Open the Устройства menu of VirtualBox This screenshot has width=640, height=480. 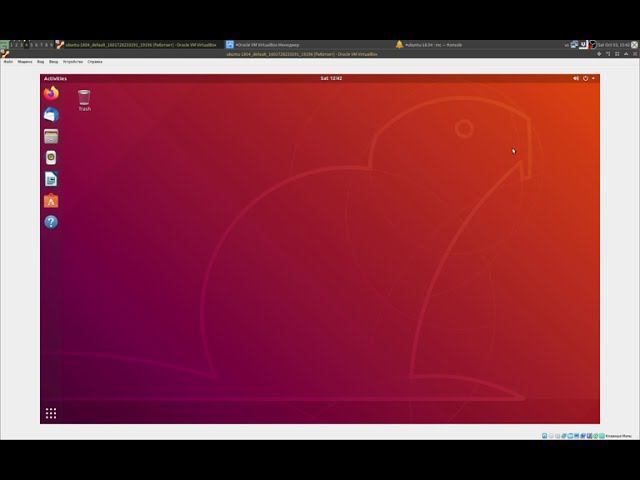[x=73, y=62]
